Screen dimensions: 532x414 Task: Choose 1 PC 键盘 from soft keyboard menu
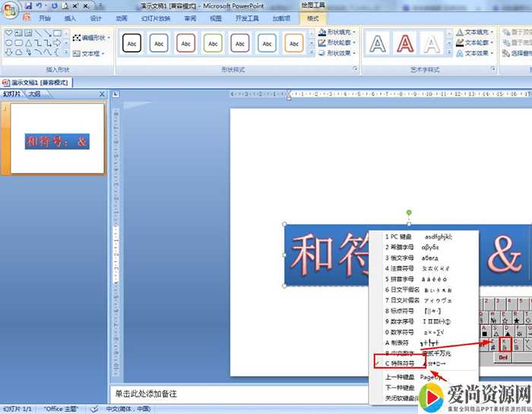coord(424,237)
